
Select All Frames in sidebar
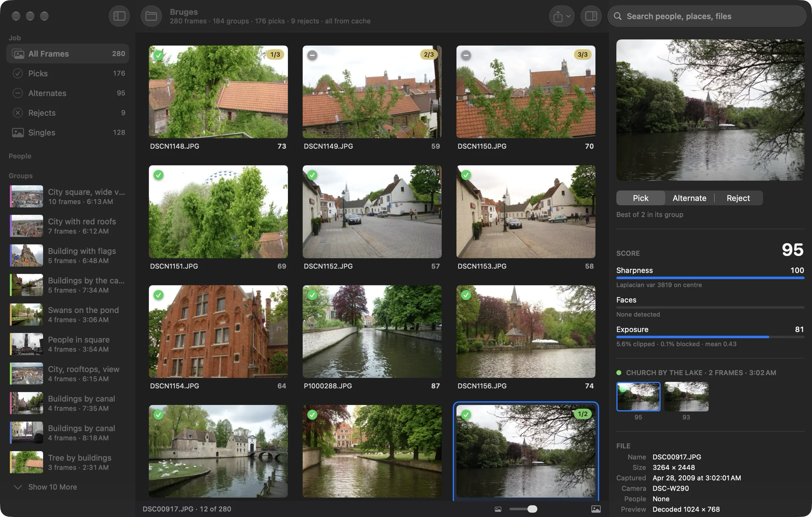68,54
